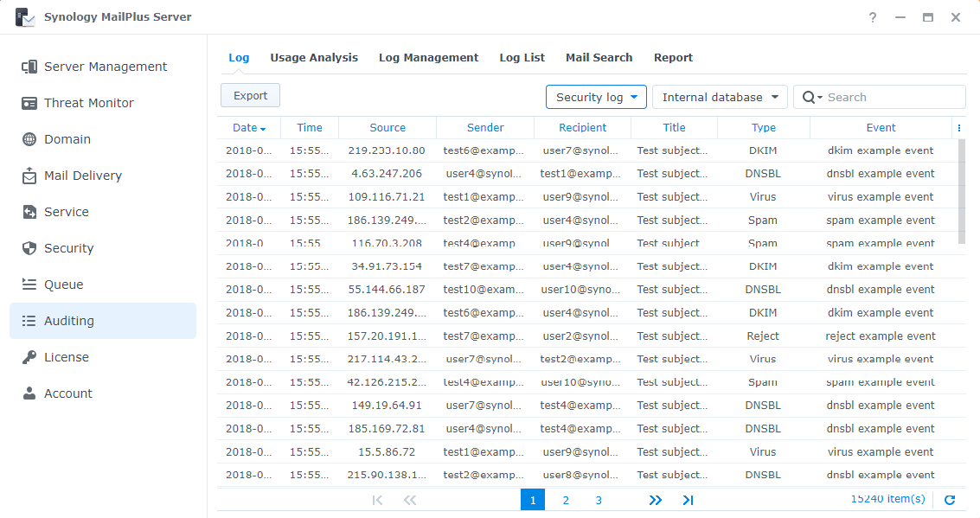The image size is (980, 518).
Task: Open the Security log type dropdown
Action: [596, 97]
